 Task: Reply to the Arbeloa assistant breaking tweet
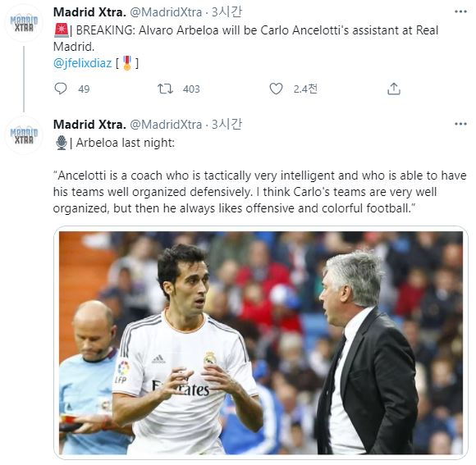tap(61, 89)
